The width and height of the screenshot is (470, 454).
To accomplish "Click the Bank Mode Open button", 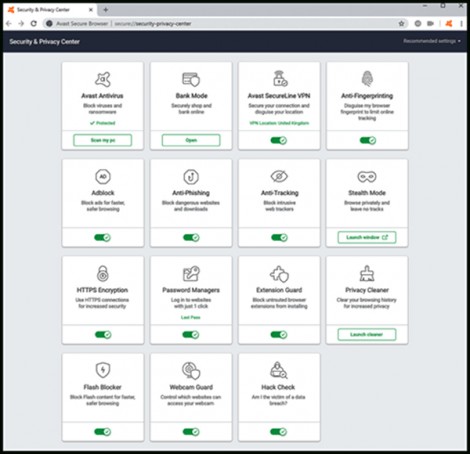I will click(191, 140).
